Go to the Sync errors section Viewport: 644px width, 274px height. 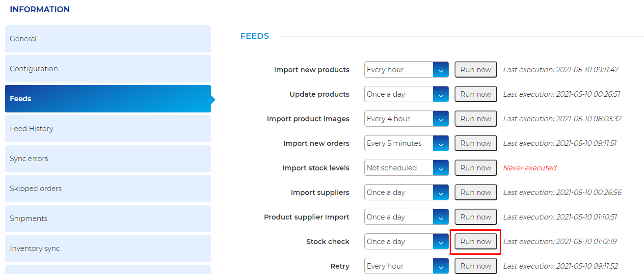tap(108, 159)
